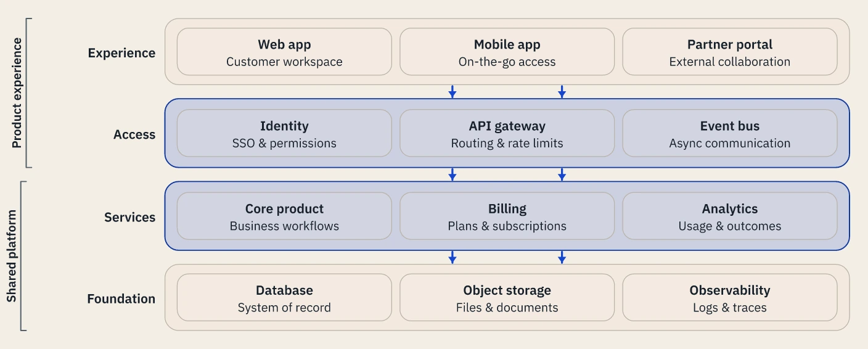Select the Partner portal card
Image resolution: width=868 pixels, height=349 pixels.
[730, 52]
